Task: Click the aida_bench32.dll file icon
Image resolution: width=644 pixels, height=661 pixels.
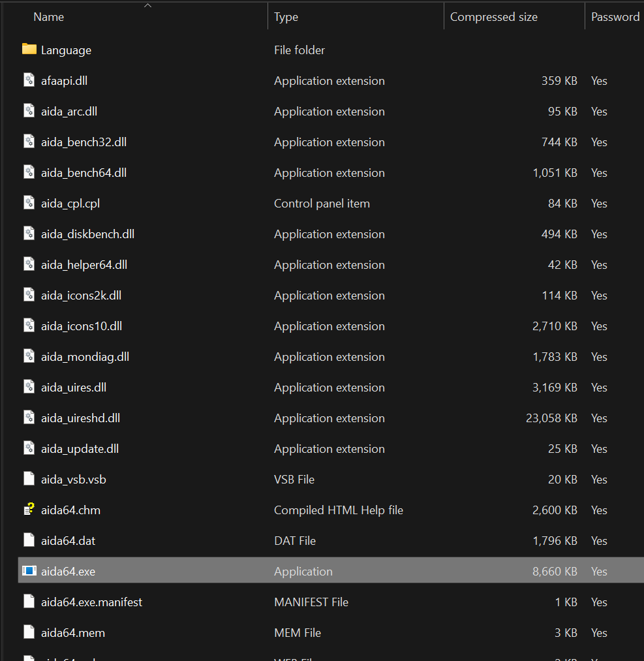Action: click(29, 142)
